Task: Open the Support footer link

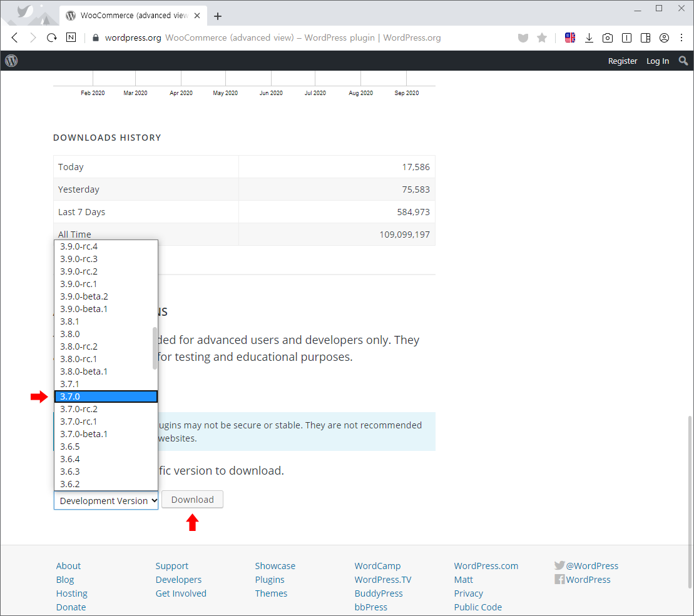Action: pyautogui.click(x=171, y=565)
